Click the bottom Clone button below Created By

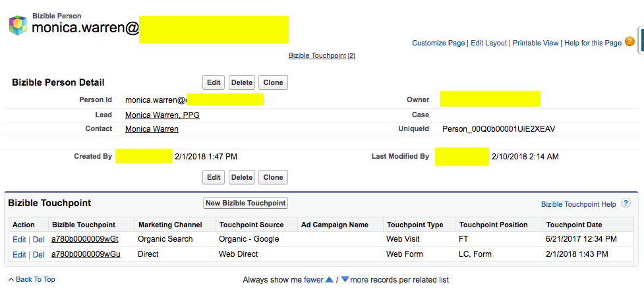pos(273,177)
